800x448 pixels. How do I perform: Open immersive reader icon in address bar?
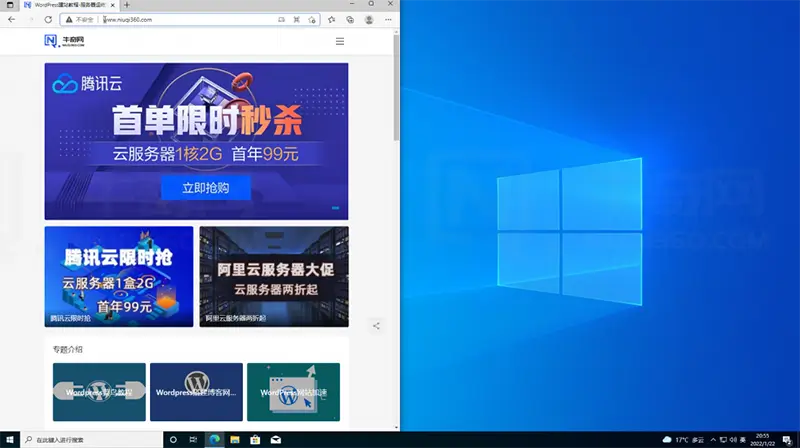[x=281, y=19]
